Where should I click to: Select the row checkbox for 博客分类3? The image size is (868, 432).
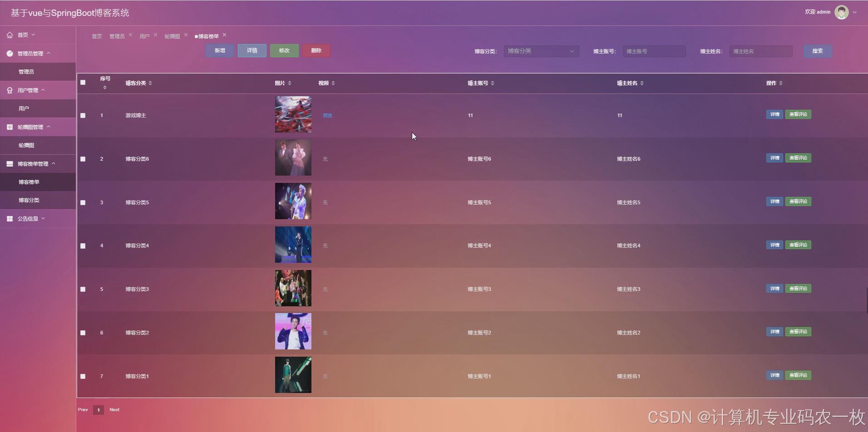pos(83,290)
